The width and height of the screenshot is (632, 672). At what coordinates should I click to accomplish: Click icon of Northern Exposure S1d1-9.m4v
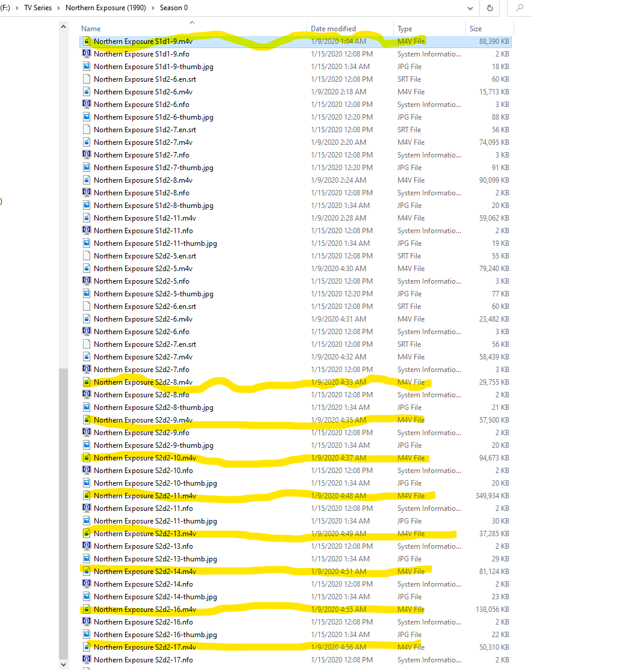coord(87,41)
